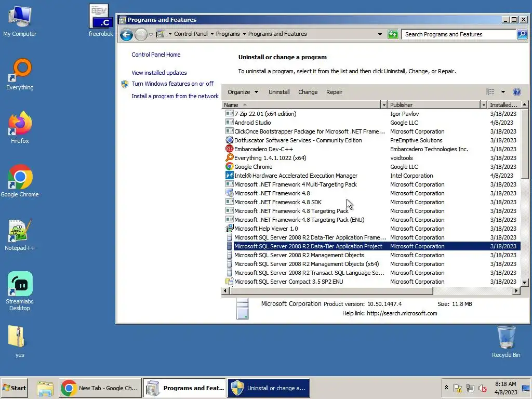Select the Android Studio row
The width and height of the screenshot is (532, 399).
(x=371, y=123)
